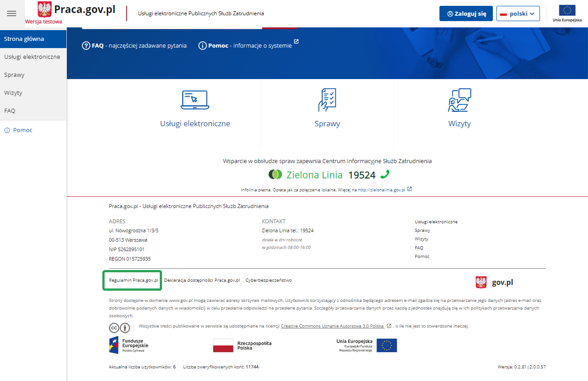Viewport: 588px width, 381px height.
Task: Open Usługi elektroniczne in the sidebar
Action: 33,57
